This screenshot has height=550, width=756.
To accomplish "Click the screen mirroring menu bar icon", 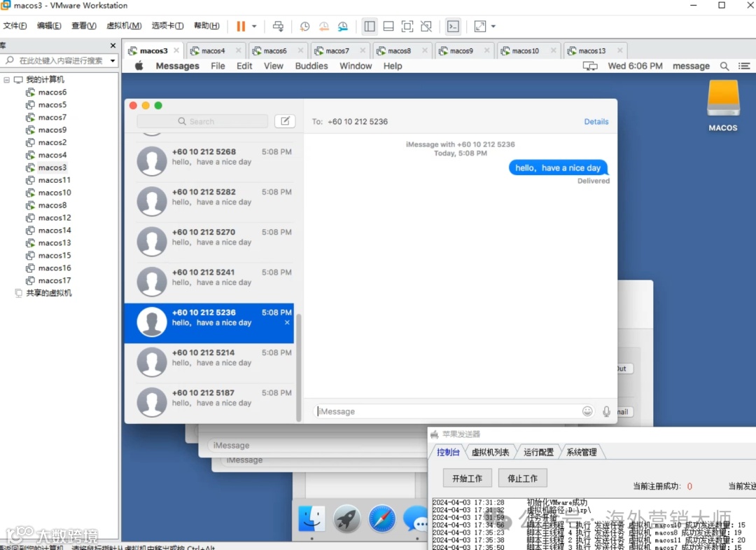I will point(589,66).
